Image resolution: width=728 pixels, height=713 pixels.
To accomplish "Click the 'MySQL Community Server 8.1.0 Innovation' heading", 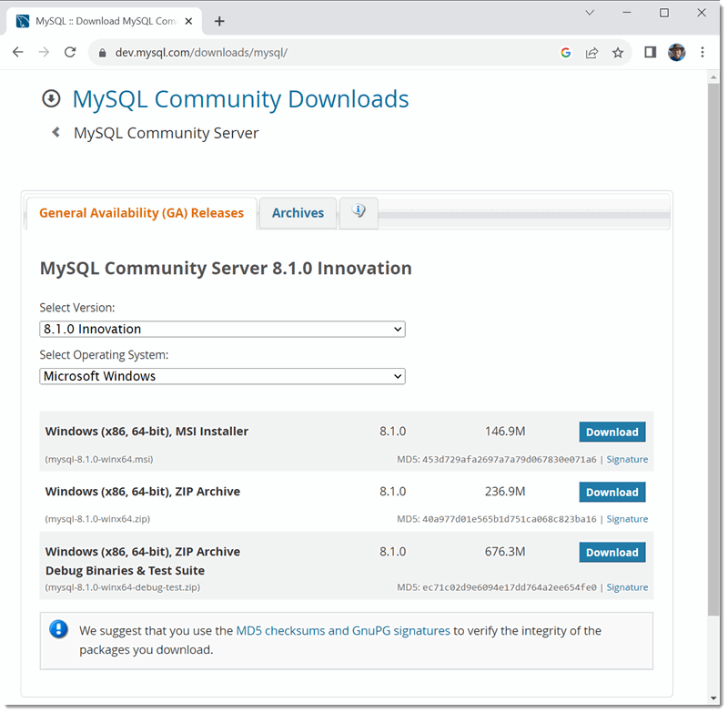I will [x=226, y=269].
